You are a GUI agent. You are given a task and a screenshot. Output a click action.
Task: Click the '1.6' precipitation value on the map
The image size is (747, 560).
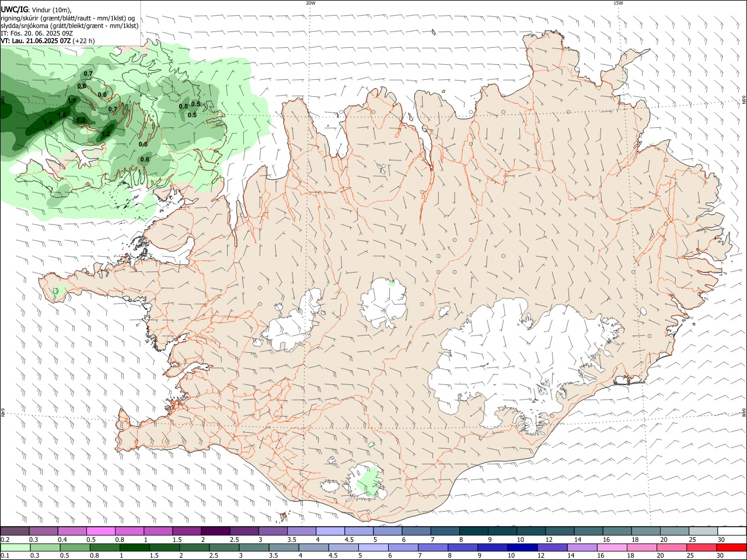(62, 115)
